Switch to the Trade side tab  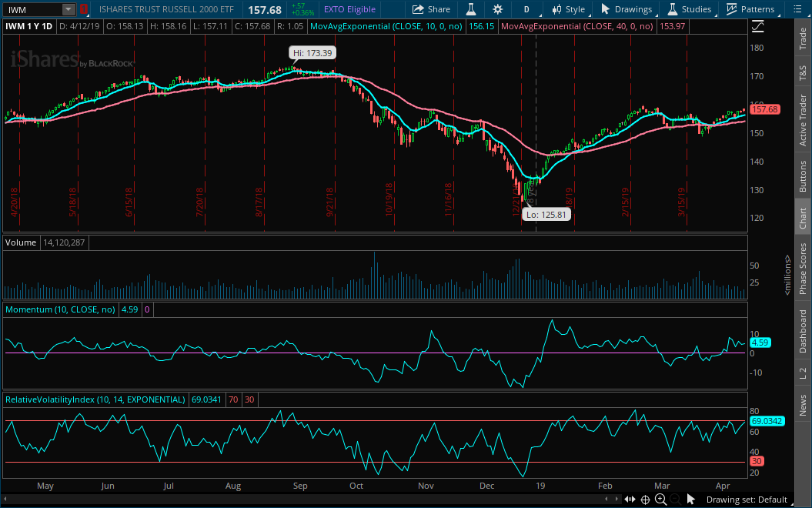(803, 38)
